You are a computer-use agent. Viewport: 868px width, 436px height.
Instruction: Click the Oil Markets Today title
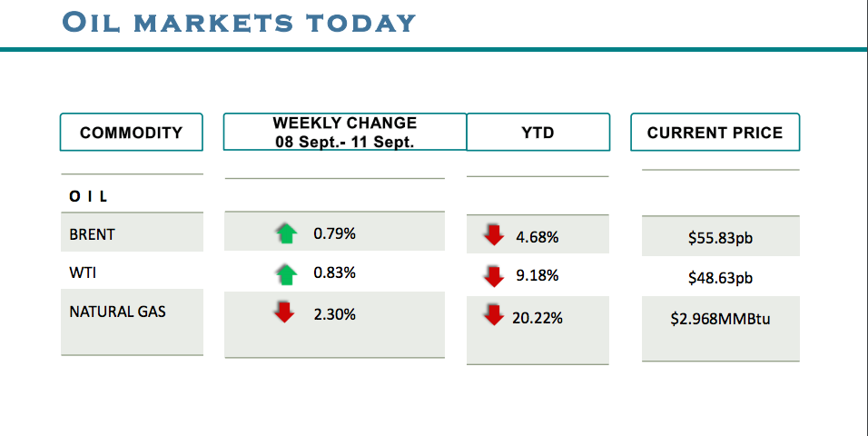[x=240, y=22]
